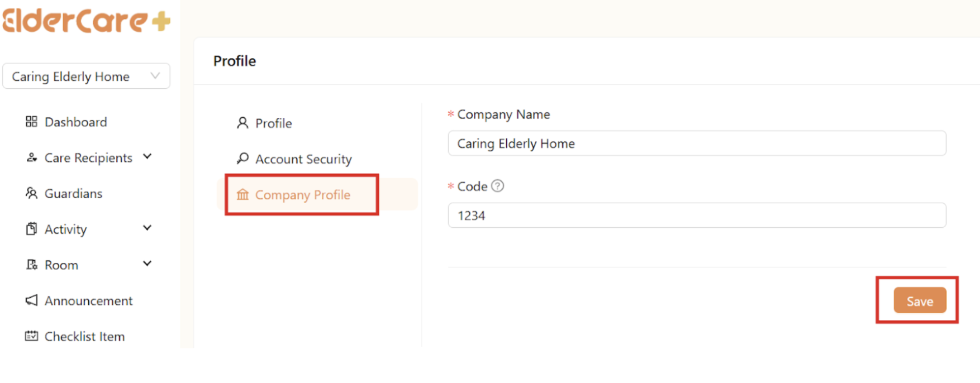Select the Activity clipboard icon
Image resolution: width=980 pixels, height=383 pixels.
pos(31,228)
